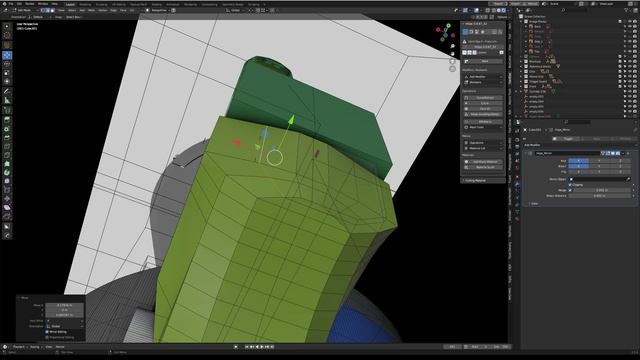Open the Operations menu button
Image resolution: width=640 pixels, height=360 pixels.
point(483,143)
